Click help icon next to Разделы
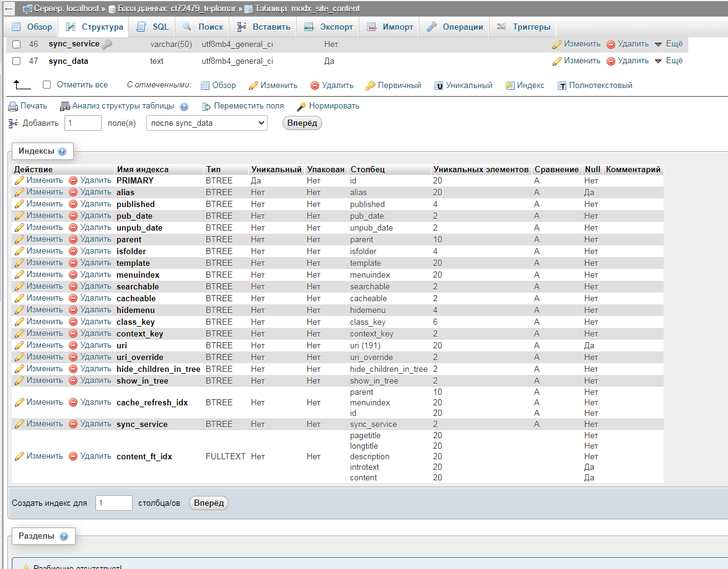The image size is (728, 569). coord(64,536)
